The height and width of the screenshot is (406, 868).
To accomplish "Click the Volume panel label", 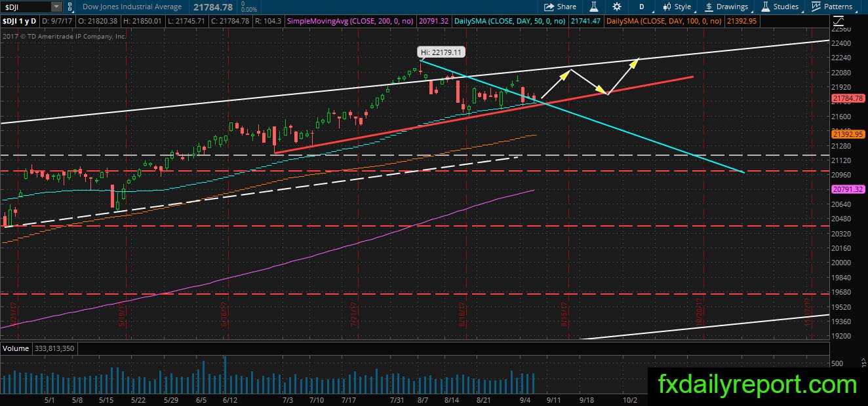I will click(x=14, y=348).
